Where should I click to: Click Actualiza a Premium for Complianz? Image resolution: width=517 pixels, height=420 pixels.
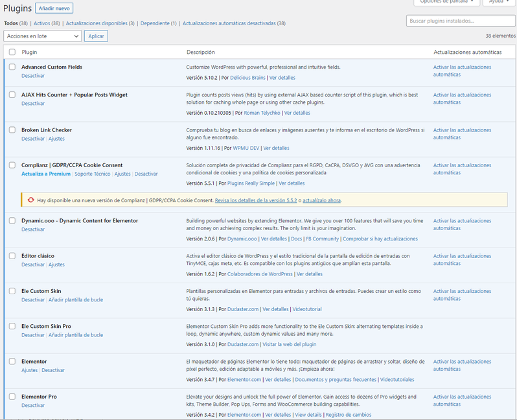46,174
